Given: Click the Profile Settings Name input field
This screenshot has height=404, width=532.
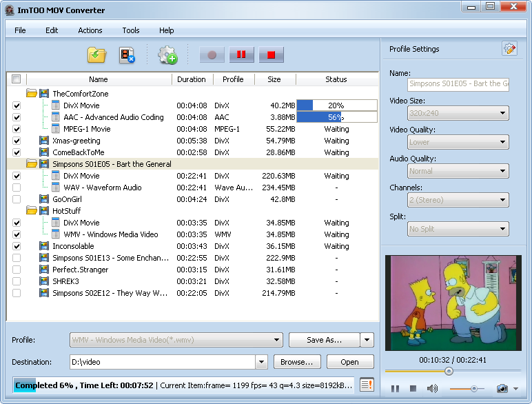Looking at the screenshot, I should tap(458, 84).
